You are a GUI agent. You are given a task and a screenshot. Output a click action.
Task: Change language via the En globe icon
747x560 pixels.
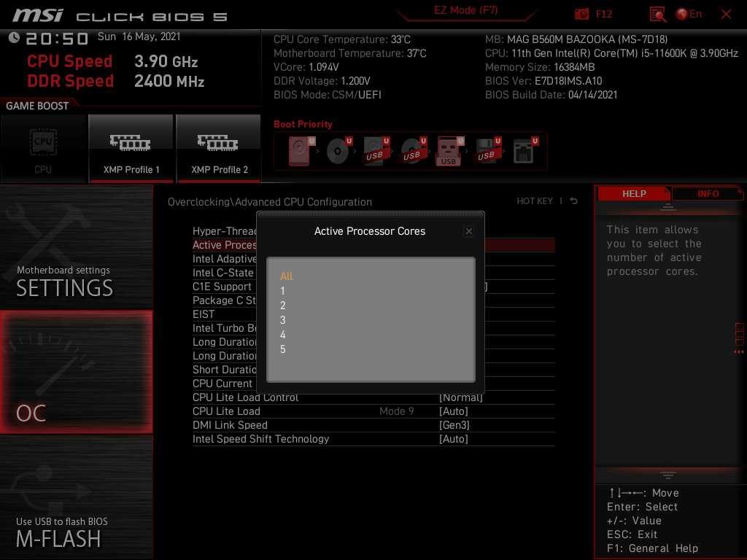[689, 15]
